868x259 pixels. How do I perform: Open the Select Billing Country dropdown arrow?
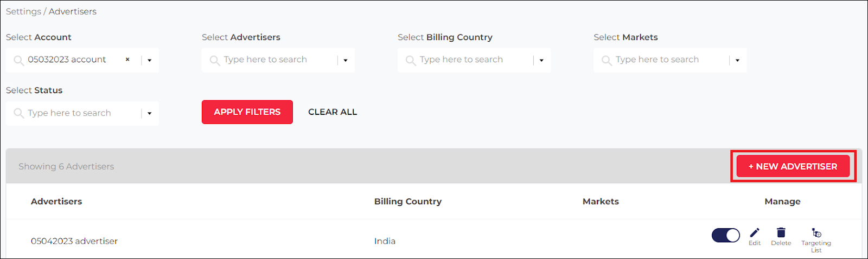point(541,60)
